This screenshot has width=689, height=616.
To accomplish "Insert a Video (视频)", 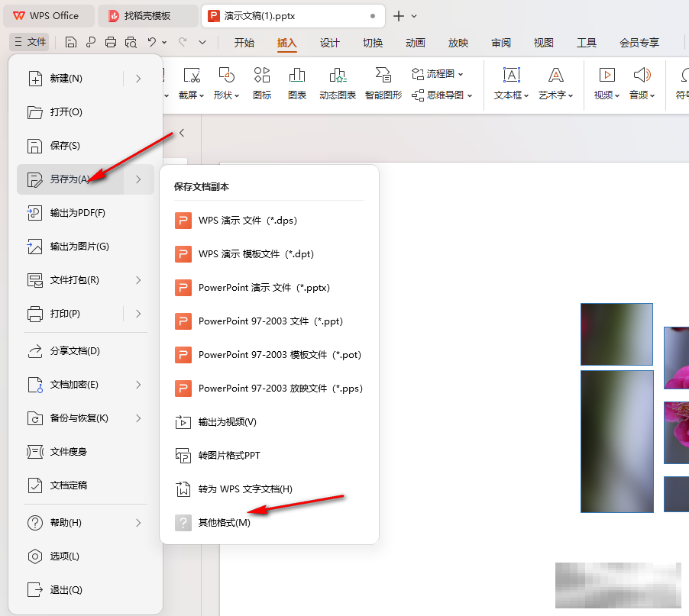I will (607, 83).
